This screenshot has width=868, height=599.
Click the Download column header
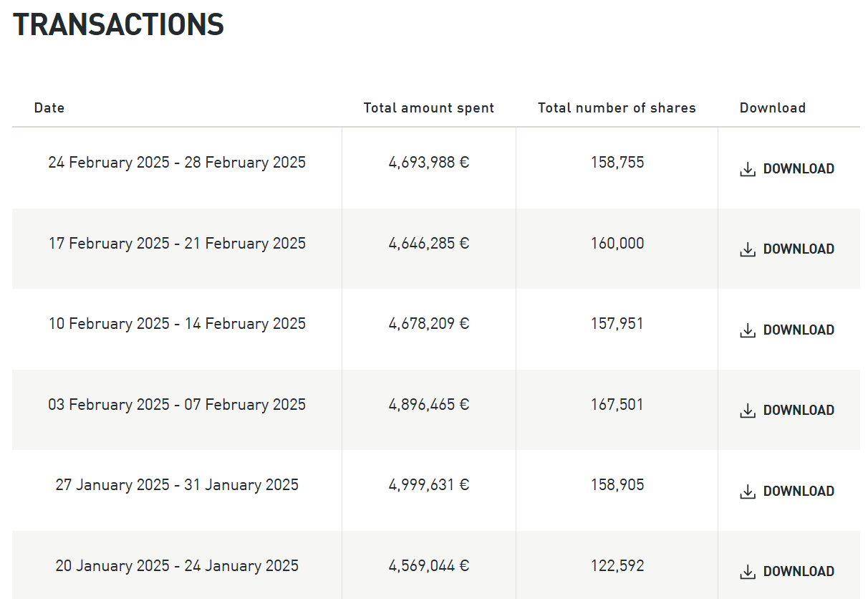pyautogui.click(x=773, y=108)
